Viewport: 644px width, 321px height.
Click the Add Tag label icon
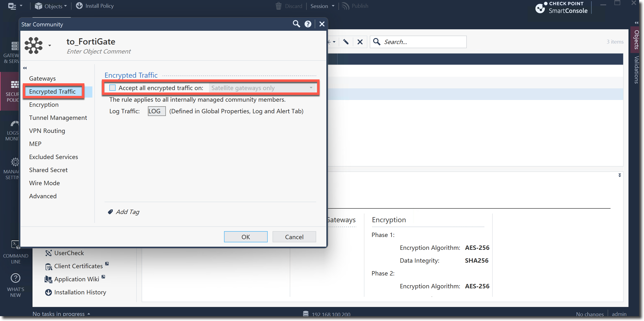click(110, 212)
